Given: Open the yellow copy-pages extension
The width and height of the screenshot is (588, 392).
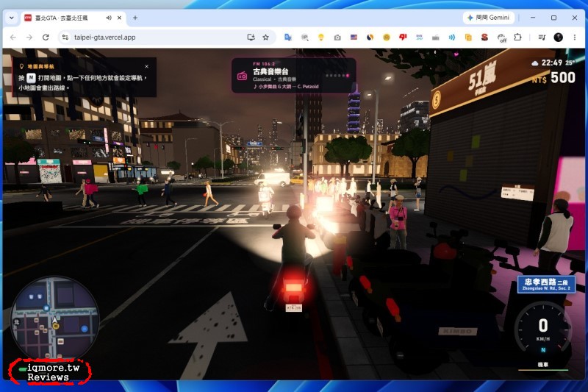Looking at the screenshot, I should tap(468, 37).
